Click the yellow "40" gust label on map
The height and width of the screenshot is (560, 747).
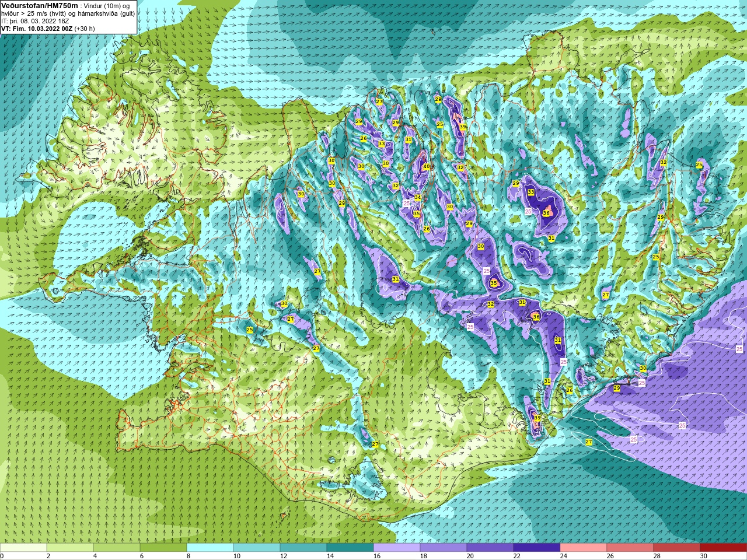(x=427, y=166)
